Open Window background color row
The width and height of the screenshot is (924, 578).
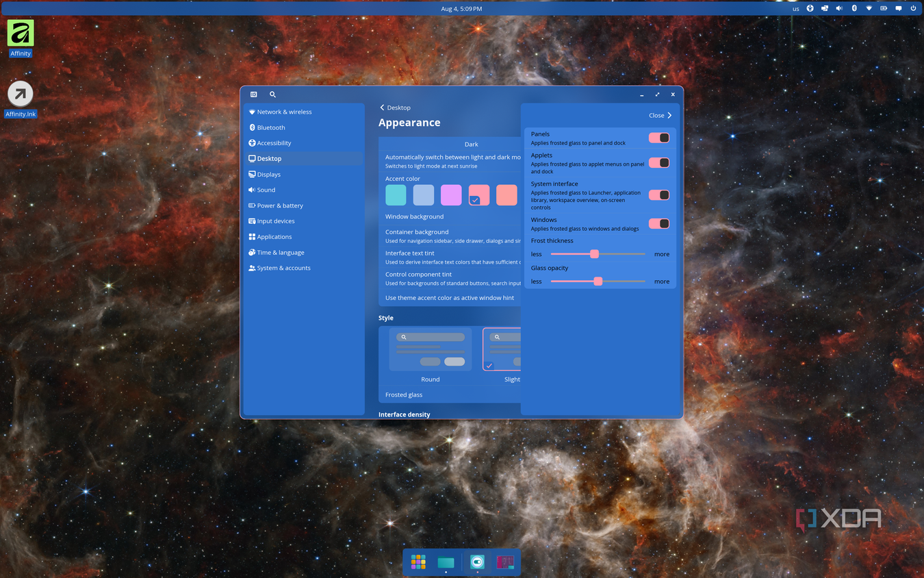point(450,216)
